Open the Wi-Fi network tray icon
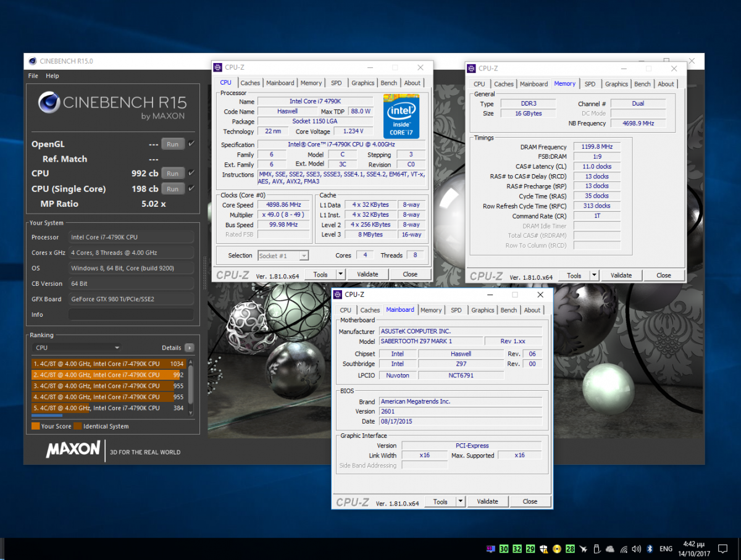The height and width of the screenshot is (560, 741). [x=624, y=548]
